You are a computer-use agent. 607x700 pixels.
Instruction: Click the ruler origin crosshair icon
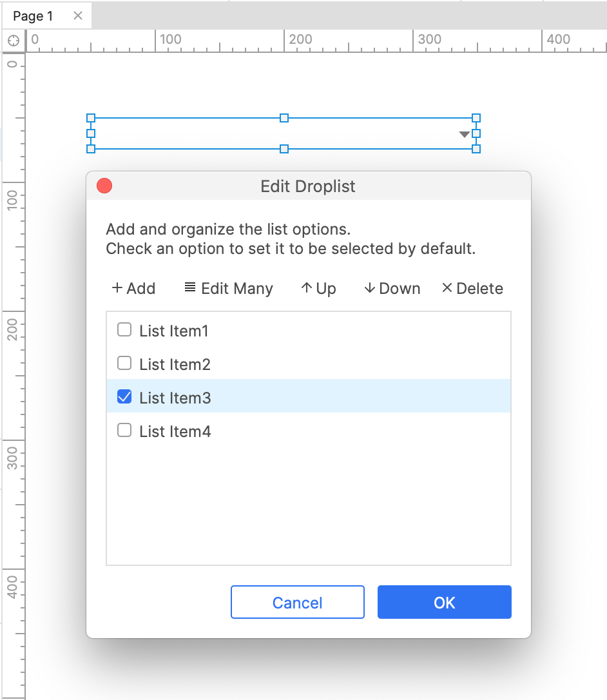pyautogui.click(x=14, y=41)
